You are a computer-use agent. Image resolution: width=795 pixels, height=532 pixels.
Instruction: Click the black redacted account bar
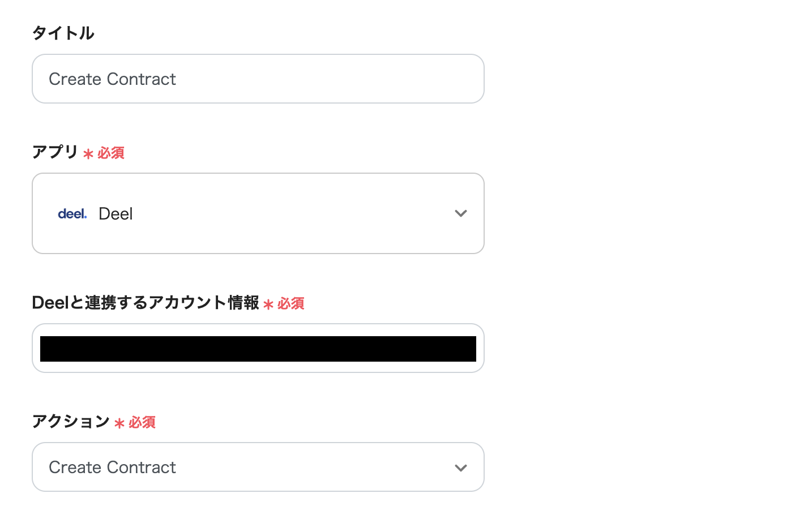point(258,349)
